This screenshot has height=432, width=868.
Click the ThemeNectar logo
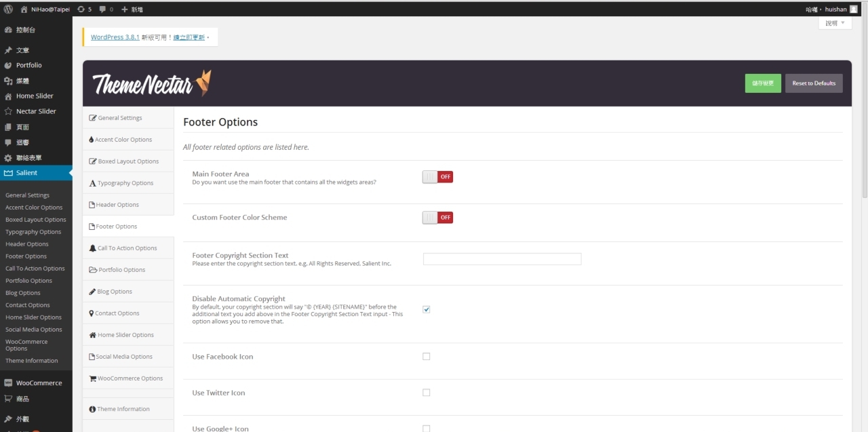(152, 83)
